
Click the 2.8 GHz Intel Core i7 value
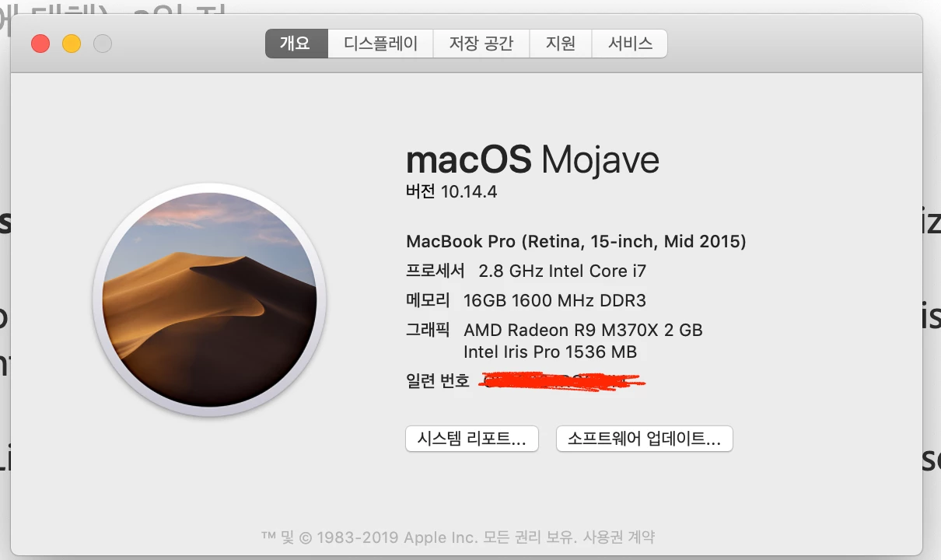point(562,271)
